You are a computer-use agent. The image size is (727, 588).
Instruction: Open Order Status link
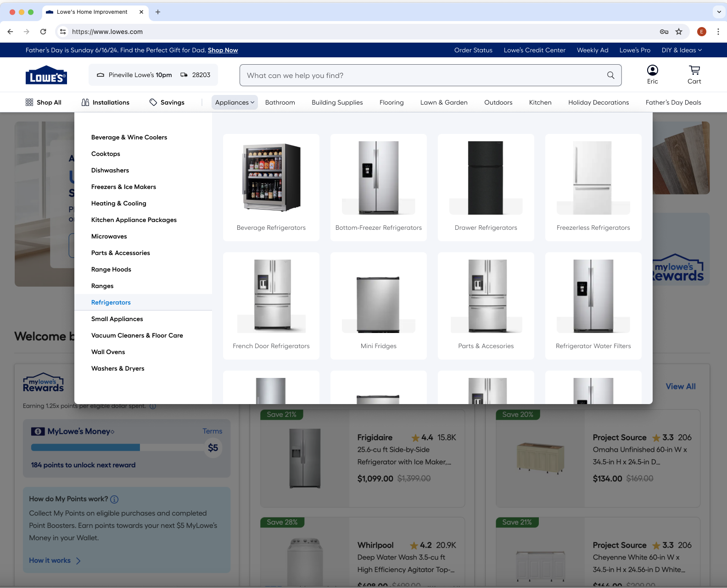(x=473, y=50)
